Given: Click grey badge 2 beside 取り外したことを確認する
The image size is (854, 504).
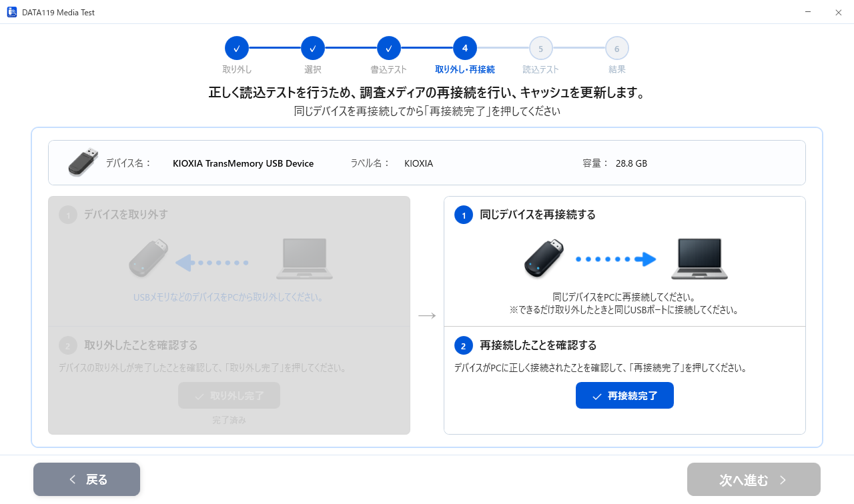Looking at the screenshot, I should coord(67,345).
